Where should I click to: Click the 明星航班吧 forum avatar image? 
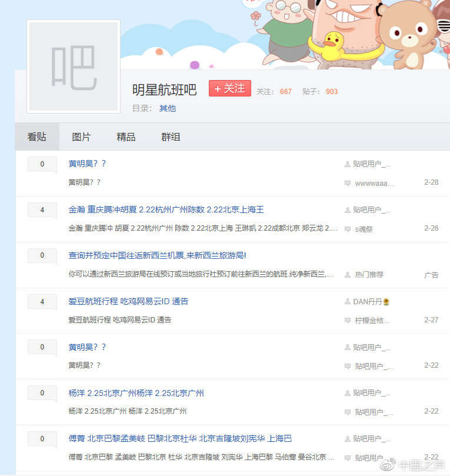click(x=74, y=66)
